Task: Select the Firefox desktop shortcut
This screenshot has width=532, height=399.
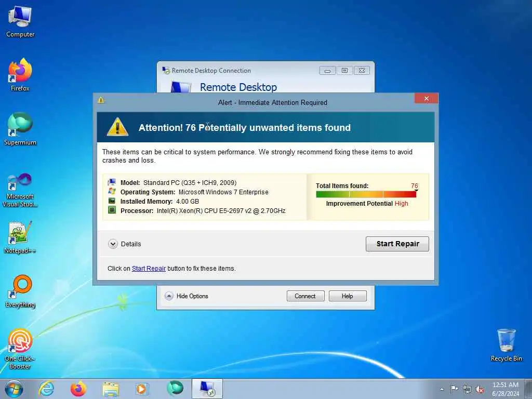Action: coord(20,75)
